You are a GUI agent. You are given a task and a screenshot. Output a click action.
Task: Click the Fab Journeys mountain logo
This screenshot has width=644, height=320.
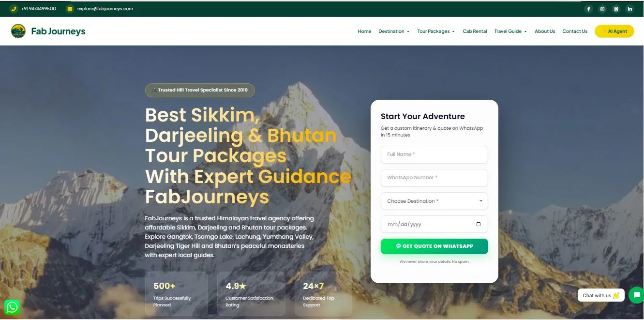18,31
